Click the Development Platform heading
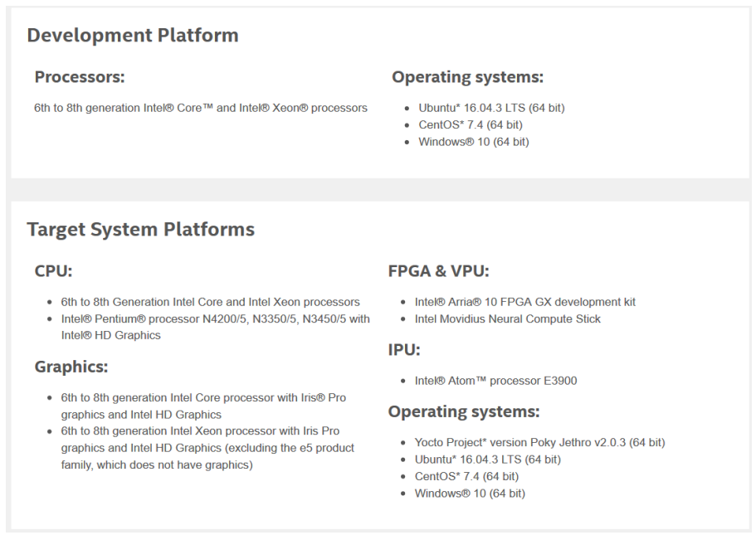Image resolution: width=756 pixels, height=535 pixels. (x=133, y=36)
